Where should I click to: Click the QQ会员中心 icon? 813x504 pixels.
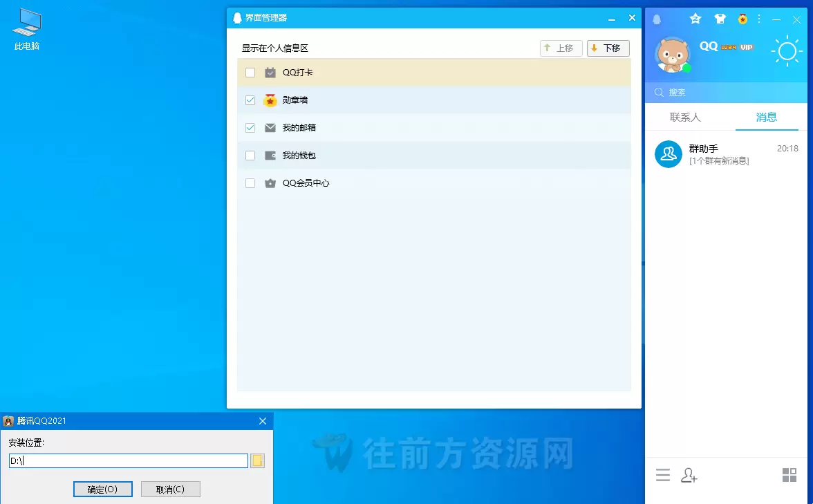tap(270, 183)
